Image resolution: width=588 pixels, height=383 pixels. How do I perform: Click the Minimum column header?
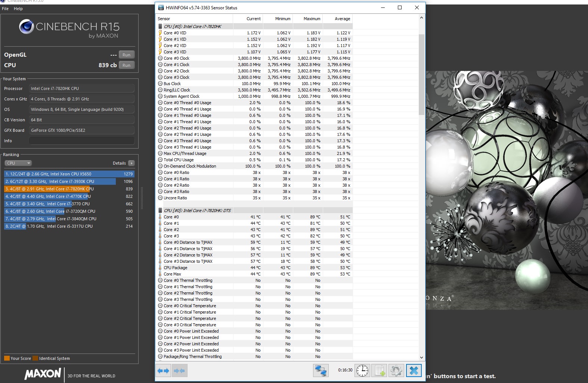[x=278, y=19]
